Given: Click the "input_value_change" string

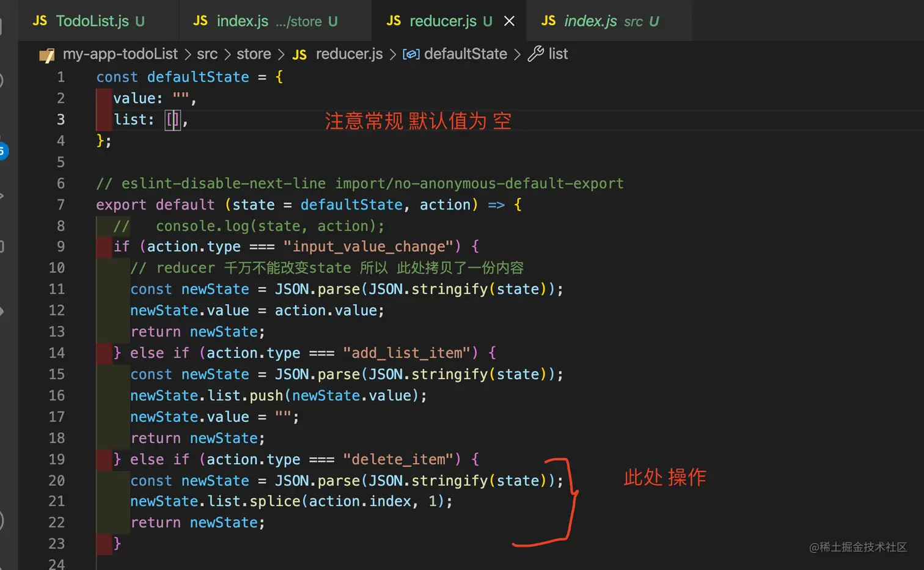Looking at the screenshot, I should point(369,247).
